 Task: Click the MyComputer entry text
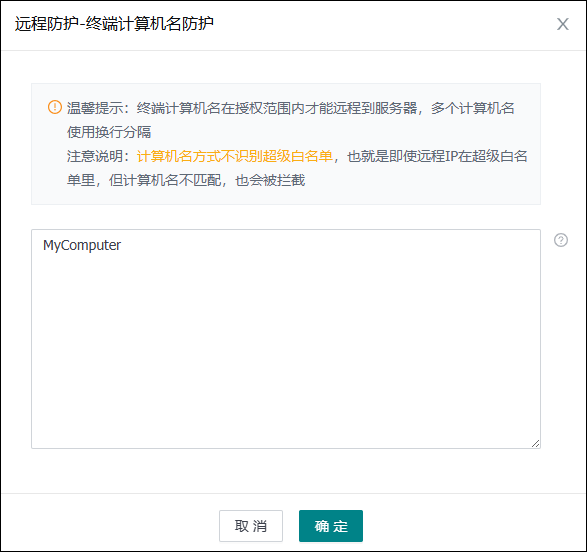82,245
